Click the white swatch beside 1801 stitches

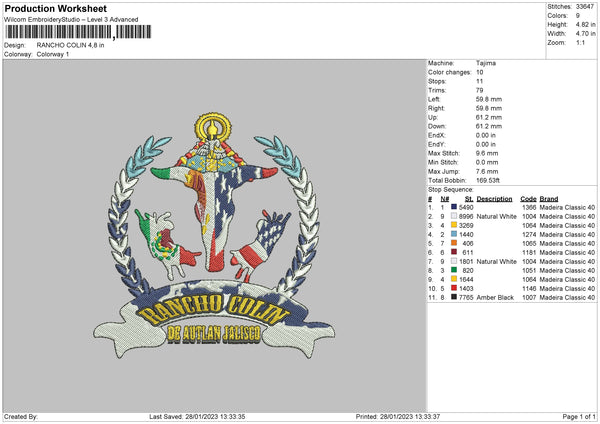(454, 261)
